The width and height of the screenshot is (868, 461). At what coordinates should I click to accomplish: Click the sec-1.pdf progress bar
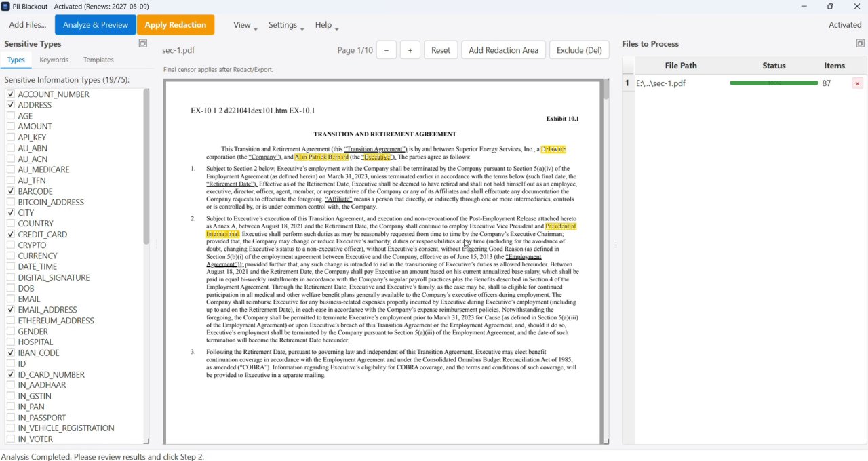tap(774, 83)
